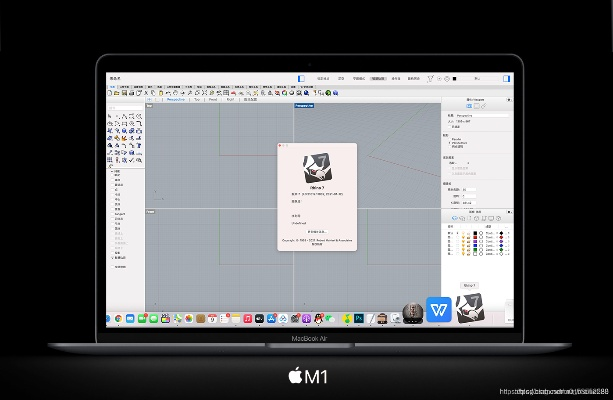Switch to the Right viewport tab
613x400 pixels.
point(231,99)
